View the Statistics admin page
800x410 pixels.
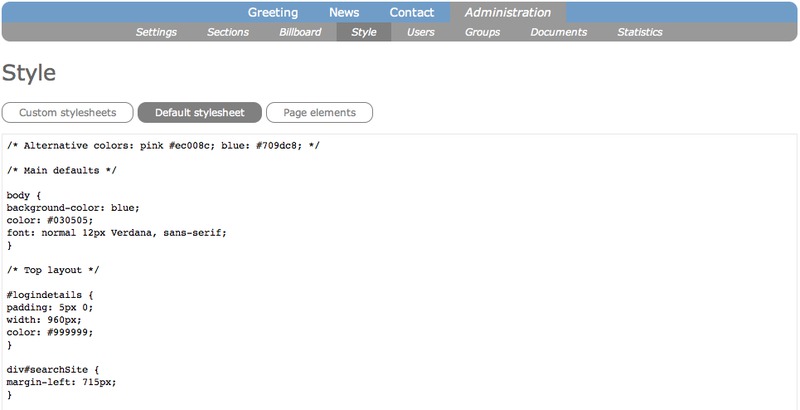point(640,32)
